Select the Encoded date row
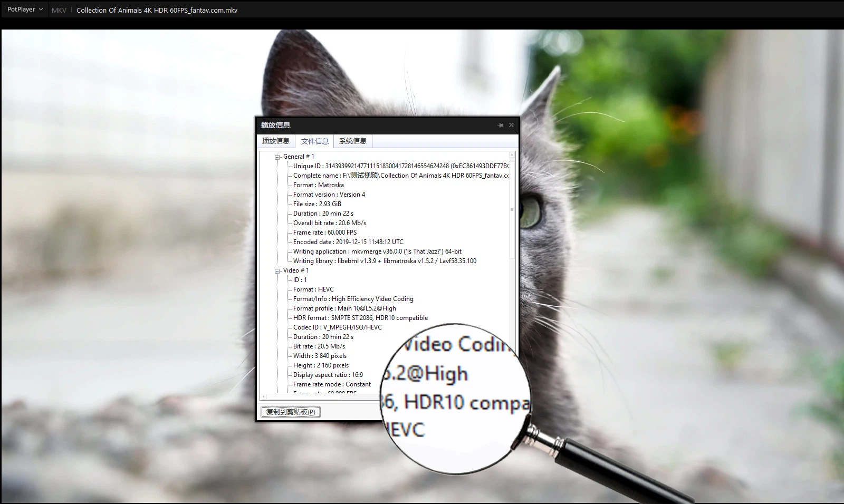Screen dimensions: 844x504 click(348, 242)
